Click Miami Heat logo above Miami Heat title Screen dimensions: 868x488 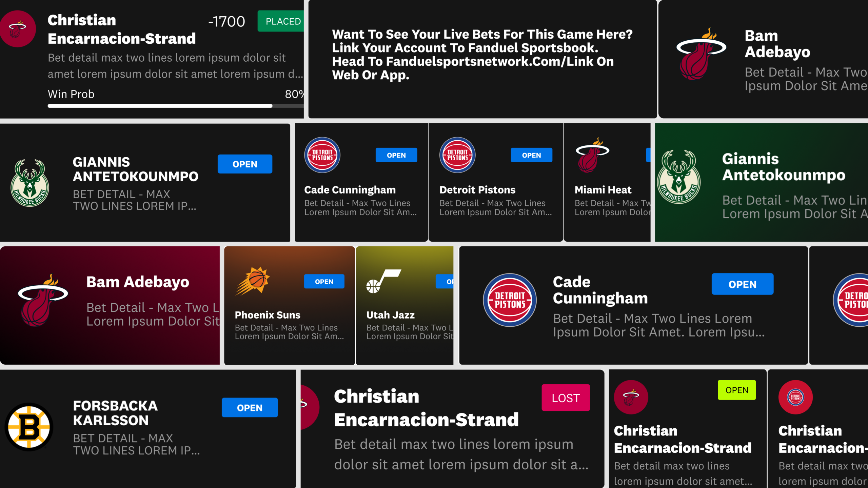tap(592, 155)
